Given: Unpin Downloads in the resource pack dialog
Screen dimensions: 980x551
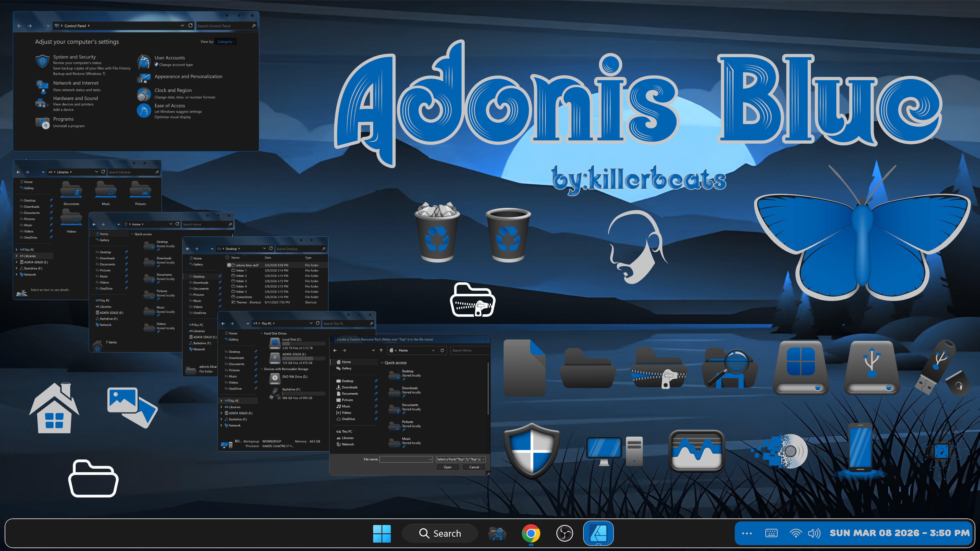Looking at the screenshot, I should [x=377, y=387].
